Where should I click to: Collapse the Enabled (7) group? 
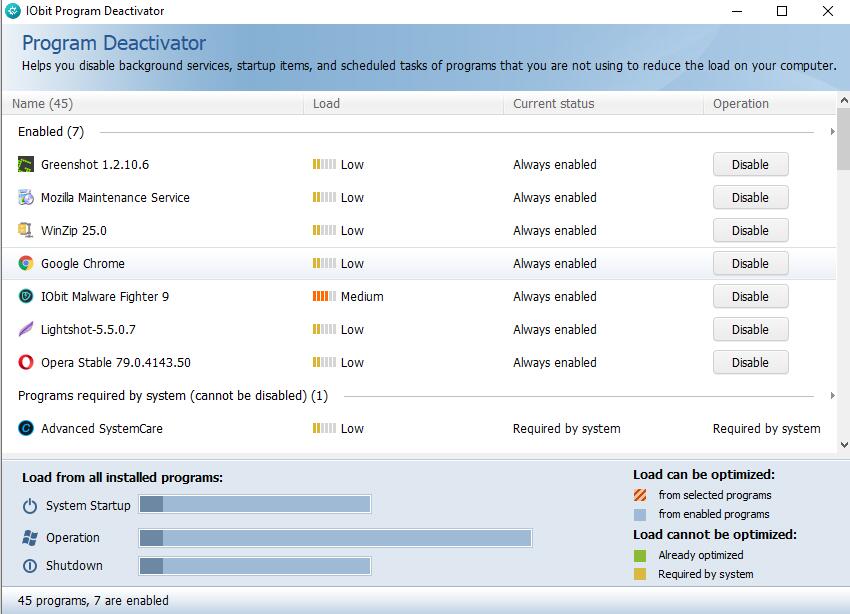pyautogui.click(x=832, y=132)
